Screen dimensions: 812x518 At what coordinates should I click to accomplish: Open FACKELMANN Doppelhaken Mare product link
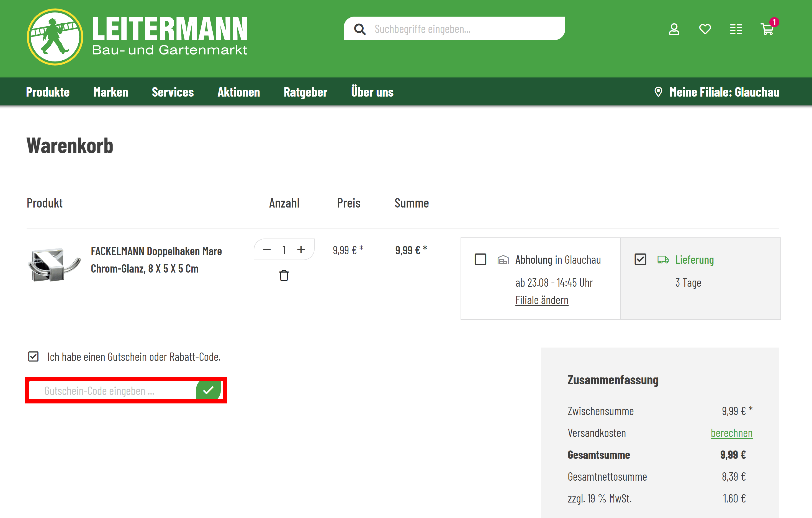pyautogui.click(x=156, y=260)
